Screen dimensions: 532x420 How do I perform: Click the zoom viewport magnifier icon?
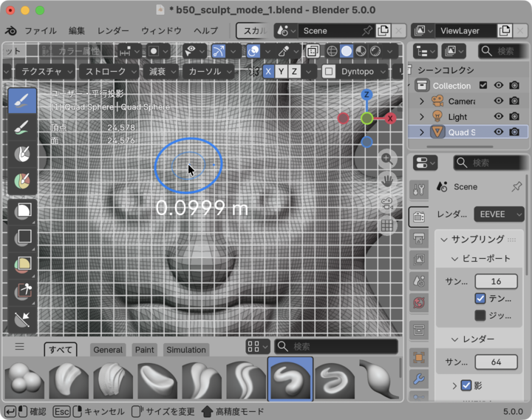[x=386, y=158]
